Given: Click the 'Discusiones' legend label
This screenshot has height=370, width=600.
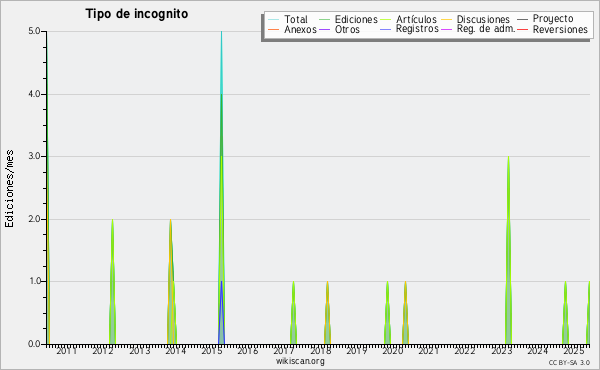Looking at the screenshot, I should pos(483,19).
